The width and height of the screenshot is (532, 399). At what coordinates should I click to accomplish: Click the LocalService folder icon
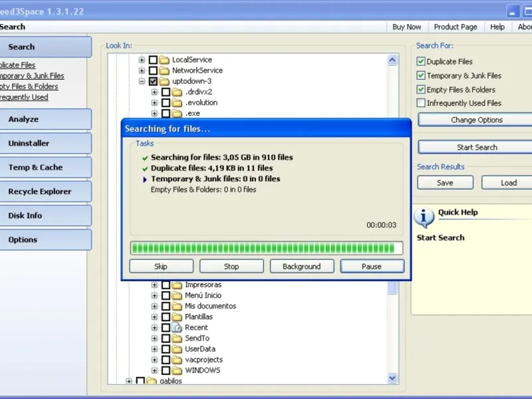[x=164, y=60]
